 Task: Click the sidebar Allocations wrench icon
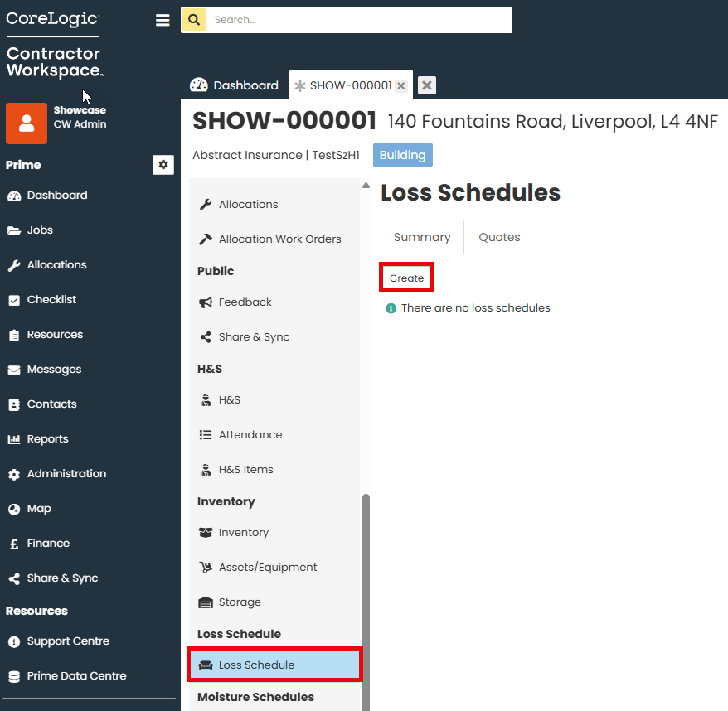tap(14, 265)
